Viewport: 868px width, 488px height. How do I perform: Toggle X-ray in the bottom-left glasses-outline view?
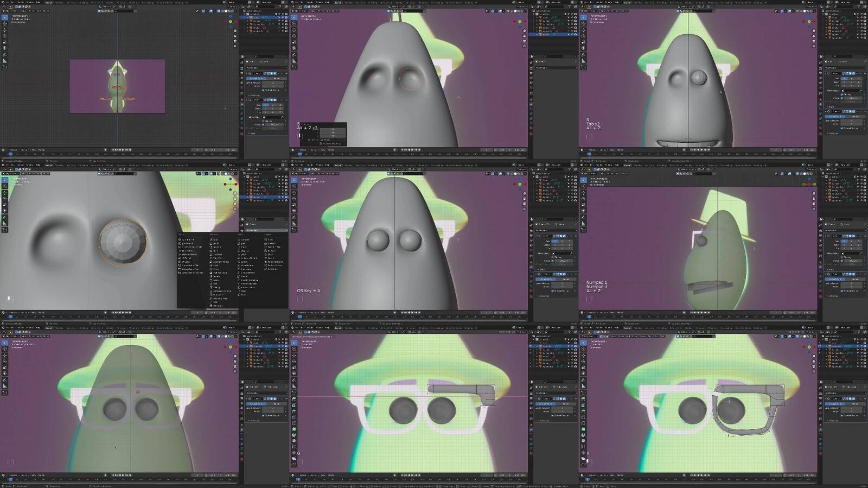click(219, 337)
